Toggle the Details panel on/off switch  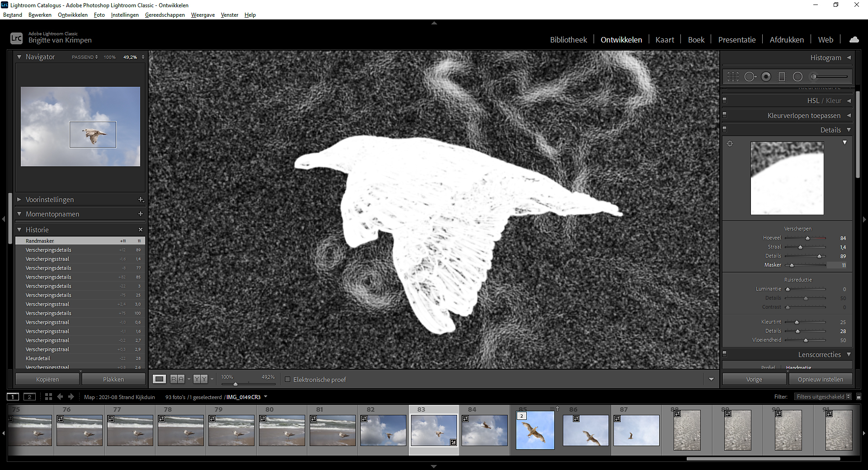click(724, 129)
